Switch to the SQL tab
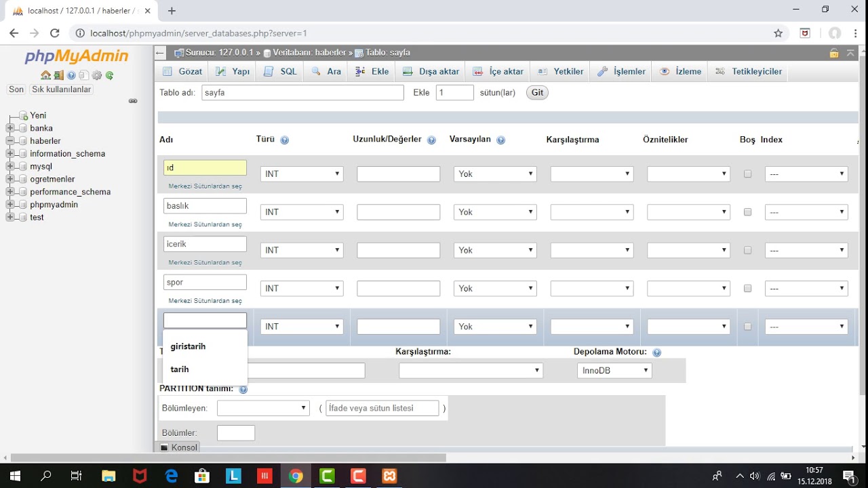This screenshot has width=868, height=488. coord(281,71)
